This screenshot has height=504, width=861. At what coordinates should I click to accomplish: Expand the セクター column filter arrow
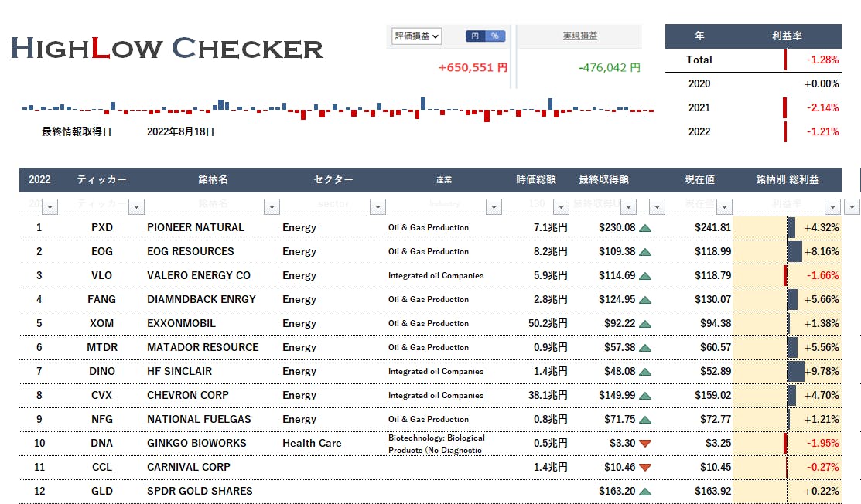pyautogui.click(x=378, y=206)
